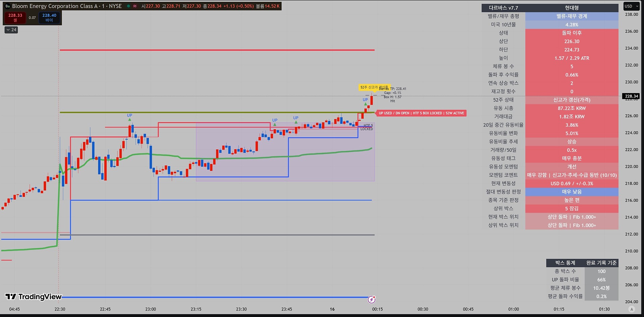The height and width of the screenshot is (317, 644).
Task: Click the 0.66% post-breakout return value
Action: click(x=572, y=75)
